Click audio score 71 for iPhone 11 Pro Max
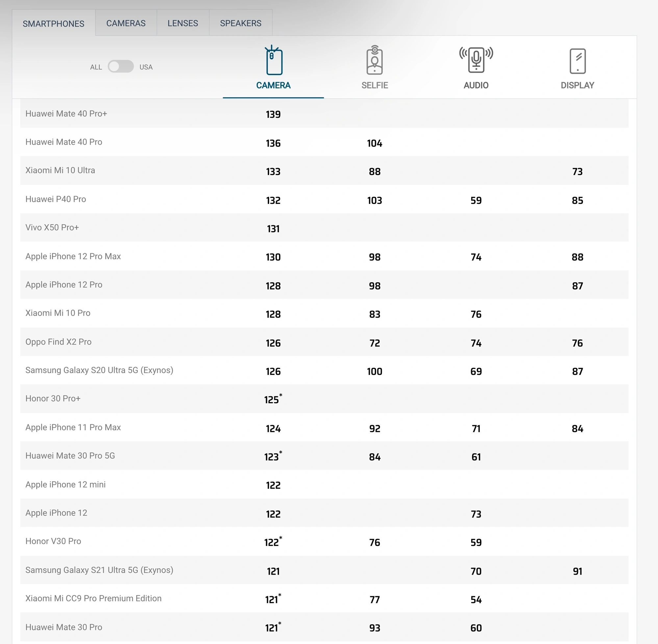Image resolution: width=658 pixels, height=644 pixels. click(476, 429)
